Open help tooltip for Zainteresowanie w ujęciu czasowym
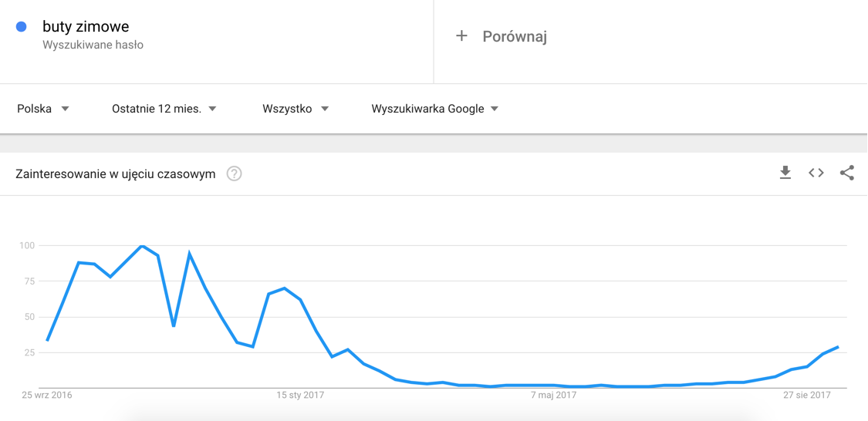868x421 pixels. coord(234,173)
